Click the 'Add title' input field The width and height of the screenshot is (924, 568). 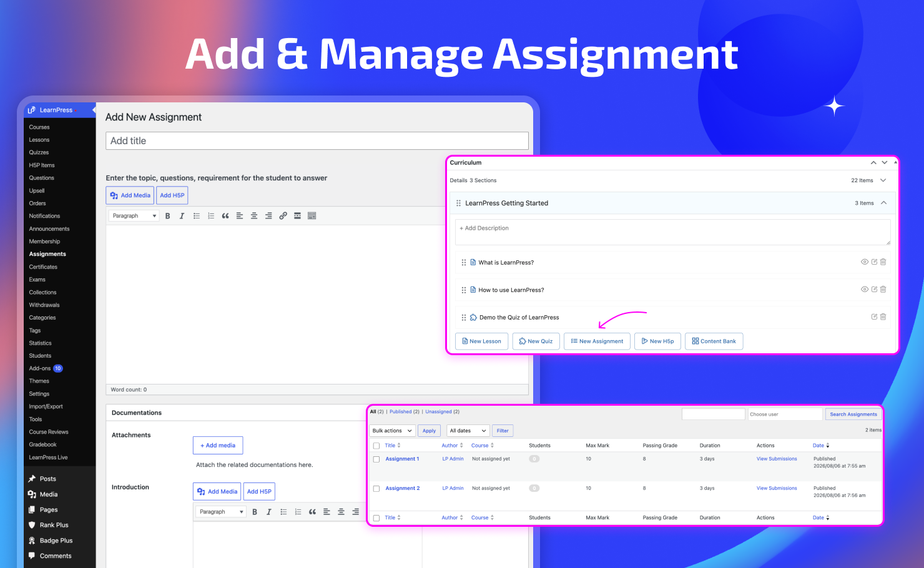tap(317, 141)
